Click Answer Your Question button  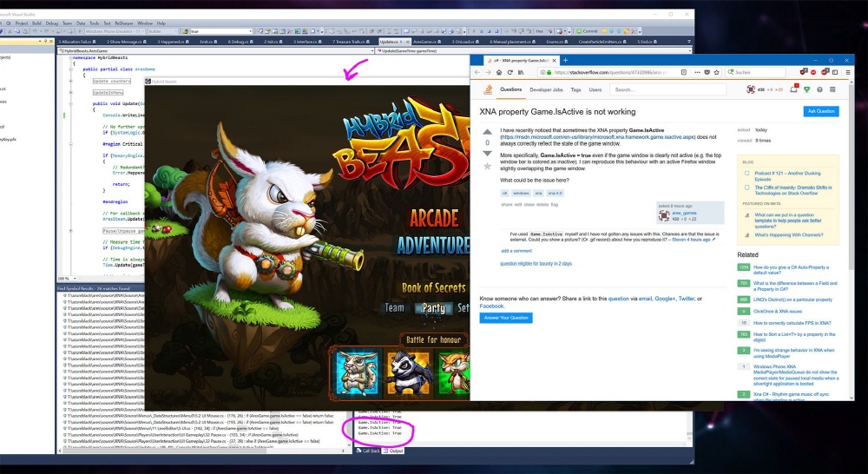(506, 318)
